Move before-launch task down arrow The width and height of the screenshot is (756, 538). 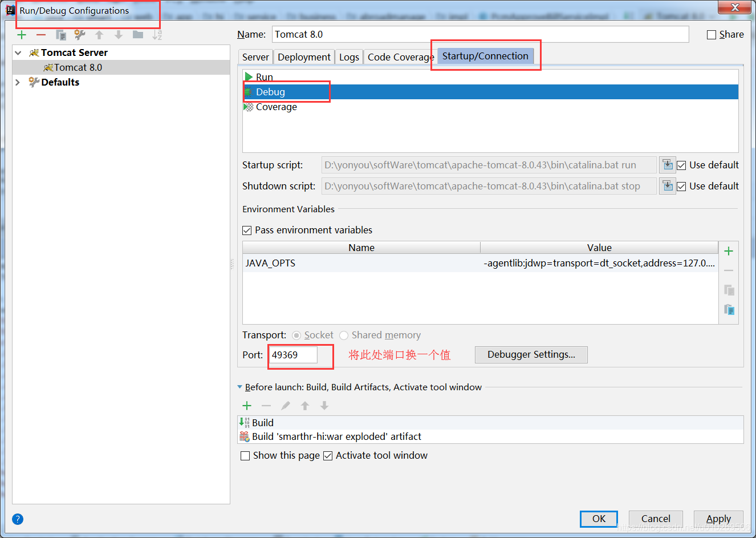pyautogui.click(x=324, y=406)
